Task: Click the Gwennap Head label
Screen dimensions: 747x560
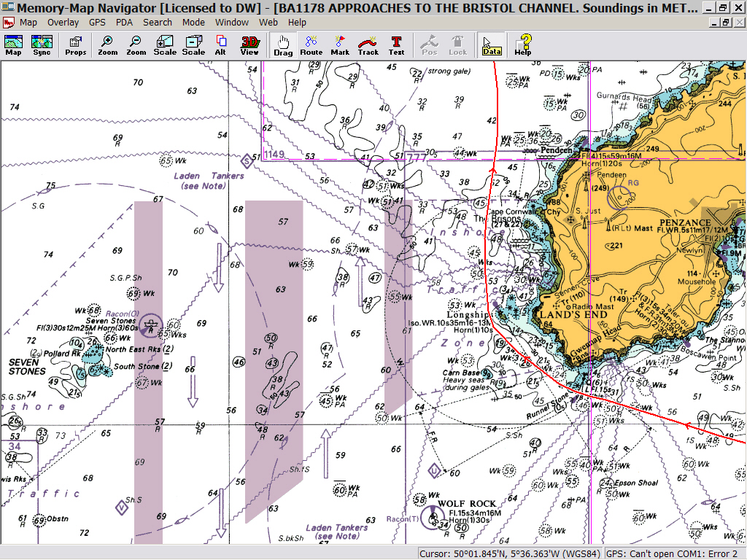Action: pyautogui.click(x=597, y=341)
